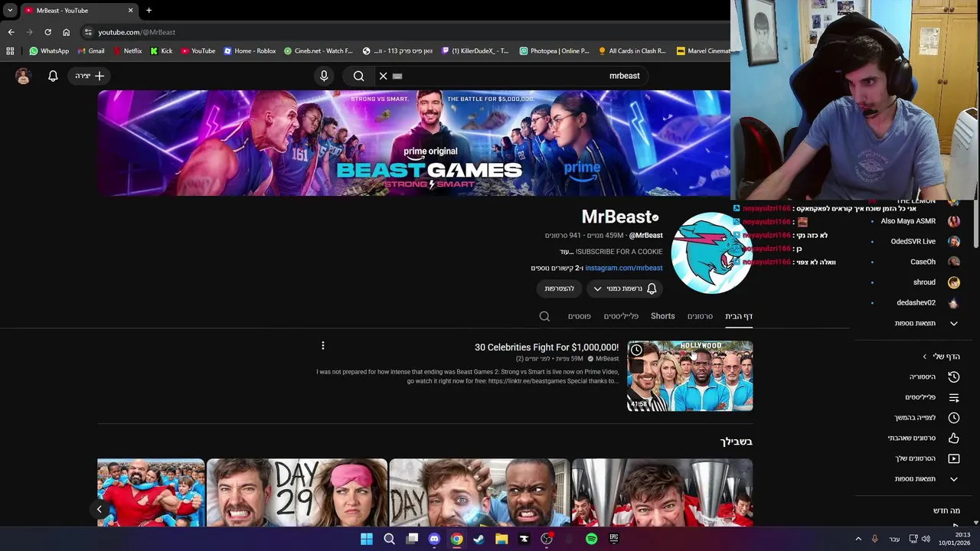Open File Explorer from the taskbar
The height and width of the screenshot is (551, 980).
(501, 539)
